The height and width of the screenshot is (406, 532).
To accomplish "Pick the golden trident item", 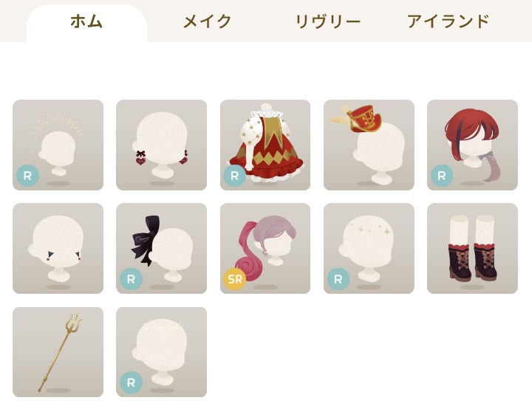I will [x=58, y=352].
